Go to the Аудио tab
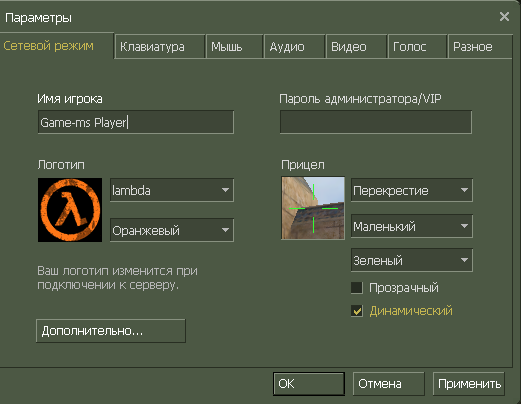The height and width of the screenshot is (404, 521). (x=295, y=47)
